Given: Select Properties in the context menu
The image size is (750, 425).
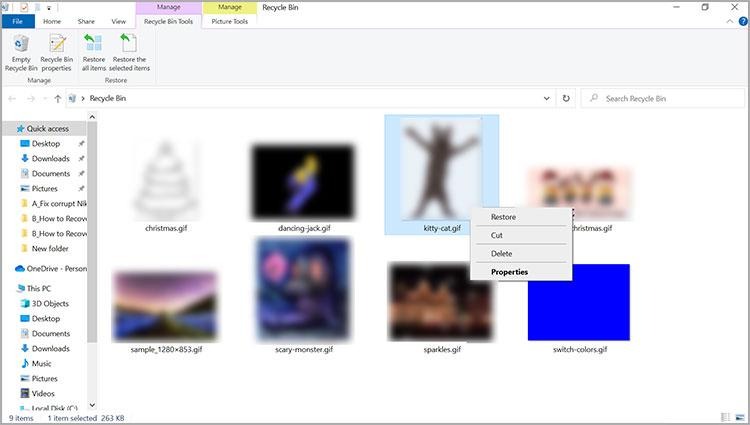Looking at the screenshot, I should pos(509,272).
